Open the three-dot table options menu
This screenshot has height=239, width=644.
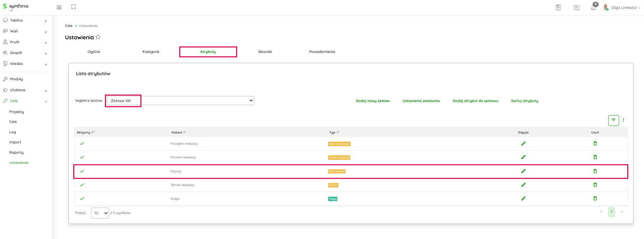tap(623, 120)
